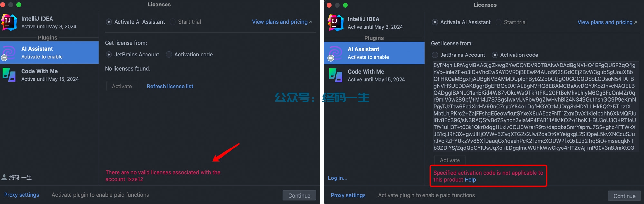Image resolution: width=644 pixels, height=204 pixels.
Task: Click Log in... link in right window
Action: pyautogui.click(x=337, y=178)
